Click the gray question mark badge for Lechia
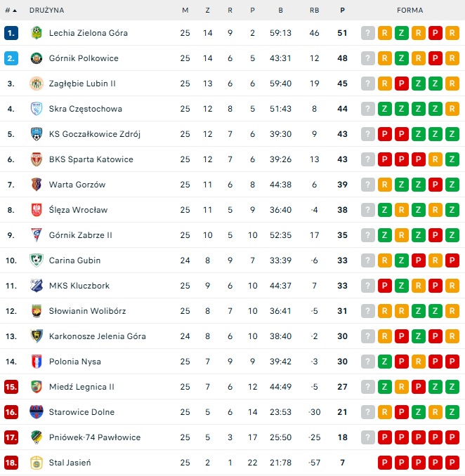Screen dimensions: 465x476 pyautogui.click(x=368, y=33)
